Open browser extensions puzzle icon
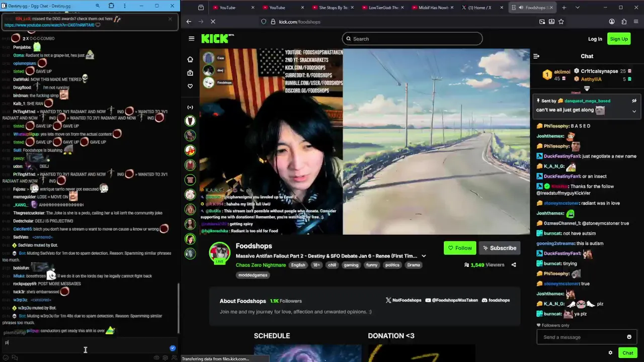The width and height of the screenshot is (644, 362). 624,22
